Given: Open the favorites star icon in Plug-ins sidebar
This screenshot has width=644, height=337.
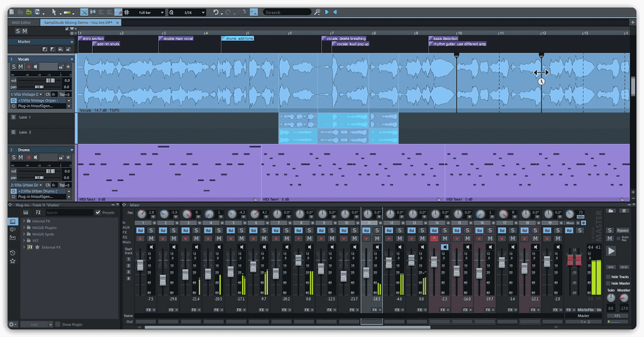Looking at the screenshot, I should 13,261.
